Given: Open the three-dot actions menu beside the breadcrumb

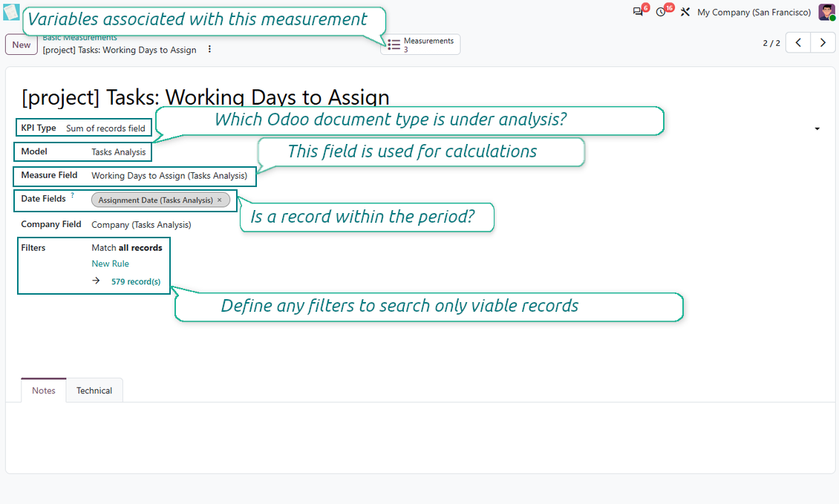Looking at the screenshot, I should click(x=209, y=49).
